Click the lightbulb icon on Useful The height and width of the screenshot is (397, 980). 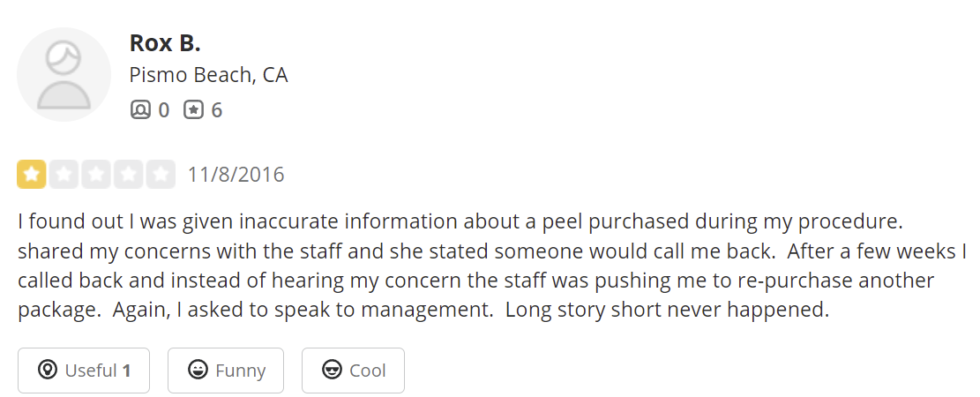point(48,371)
